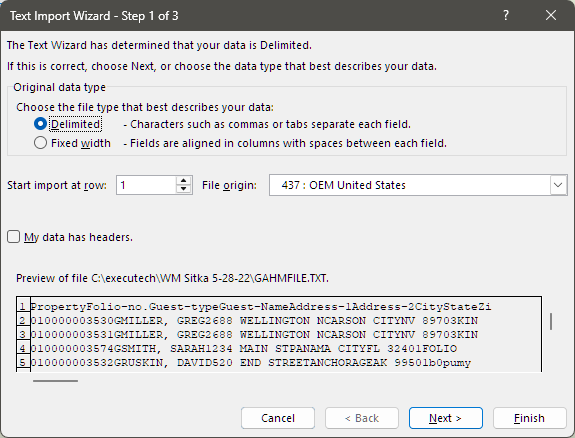
Task: Click the Start import at row field
Action: click(x=146, y=185)
